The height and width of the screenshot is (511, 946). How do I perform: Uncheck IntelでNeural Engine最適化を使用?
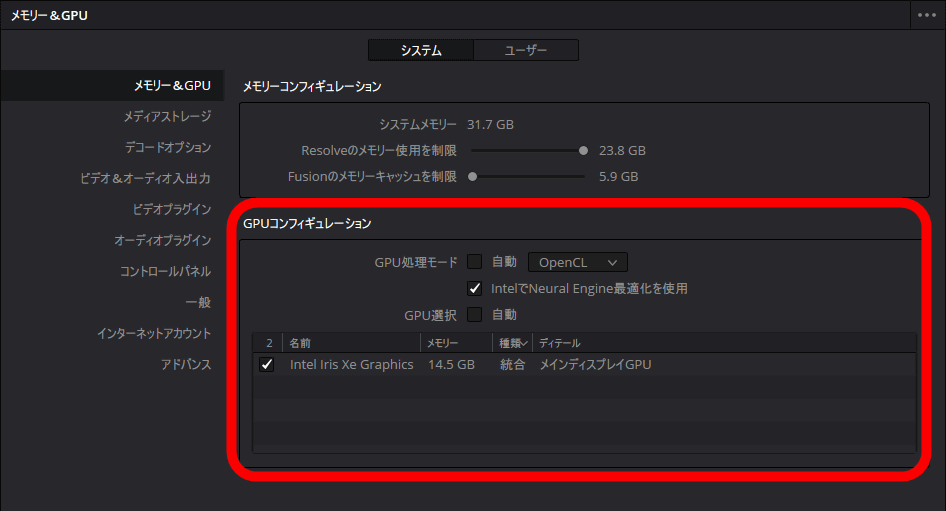tap(475, 288)
